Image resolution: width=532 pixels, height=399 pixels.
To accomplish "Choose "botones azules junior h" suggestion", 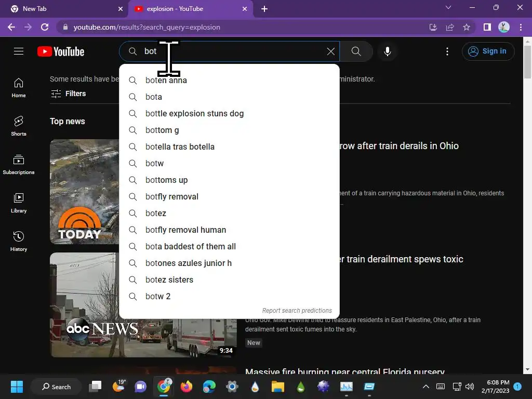I will [x=229, y=263].
